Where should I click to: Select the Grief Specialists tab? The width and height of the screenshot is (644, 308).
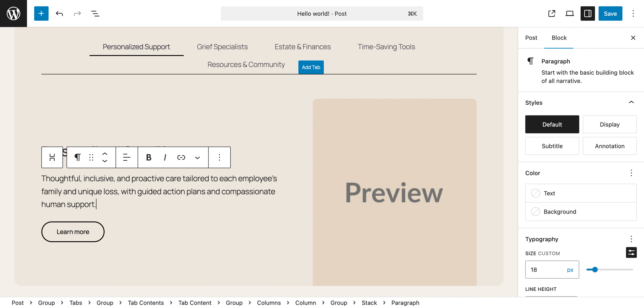click(x=222, y=47)
